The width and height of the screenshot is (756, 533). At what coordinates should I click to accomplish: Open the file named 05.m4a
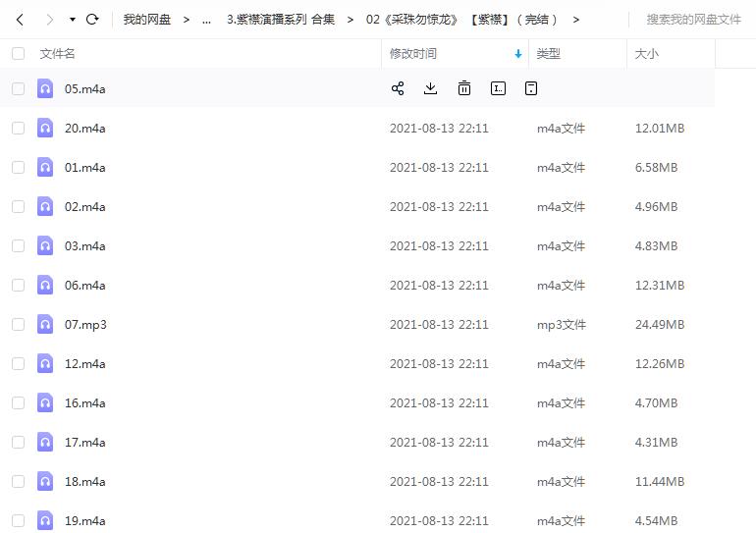click(x=84, y=88)
